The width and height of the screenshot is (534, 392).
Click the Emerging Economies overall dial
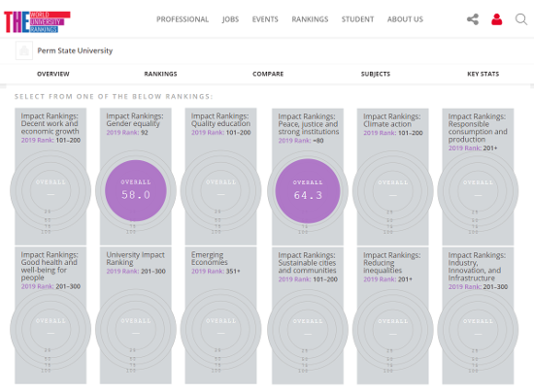coord(220,329)
